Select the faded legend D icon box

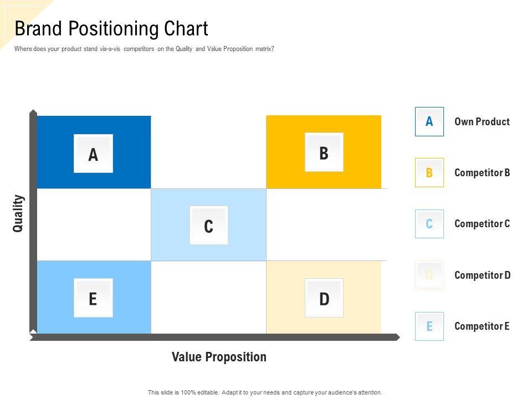(429, 275)
